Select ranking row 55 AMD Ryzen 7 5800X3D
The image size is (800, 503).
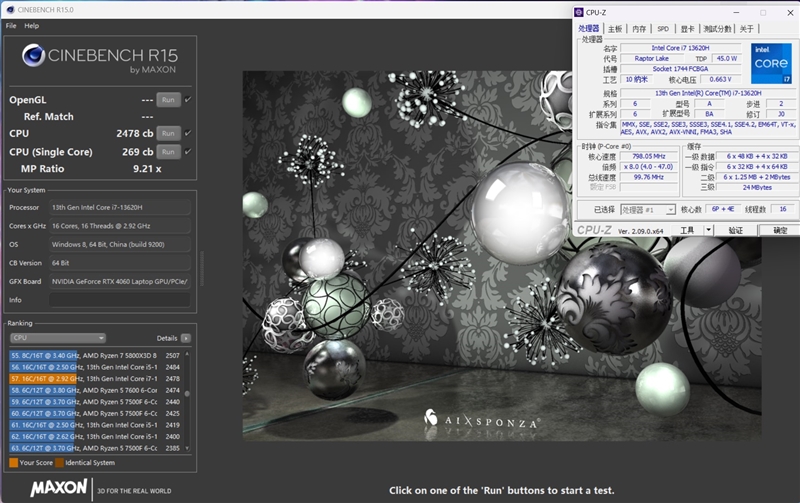click(95, 355)
